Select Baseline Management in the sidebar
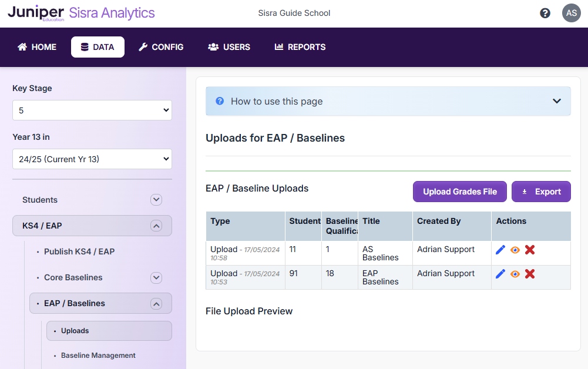 [x=98, y=355]
